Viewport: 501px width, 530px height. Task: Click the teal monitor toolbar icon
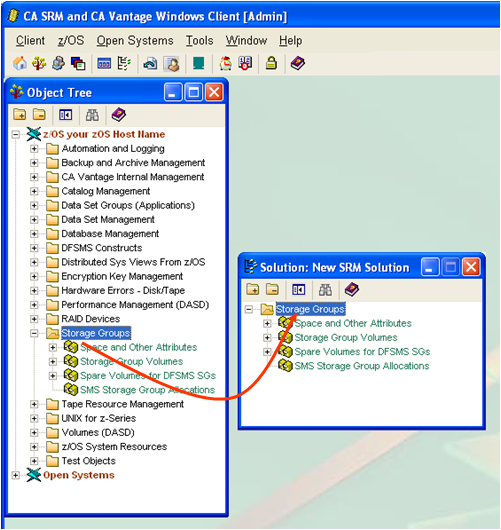tap(198, 63)
